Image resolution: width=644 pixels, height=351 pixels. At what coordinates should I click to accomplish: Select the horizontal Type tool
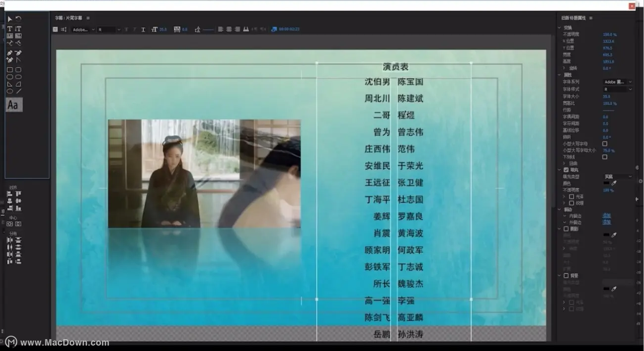pos(10,29)
